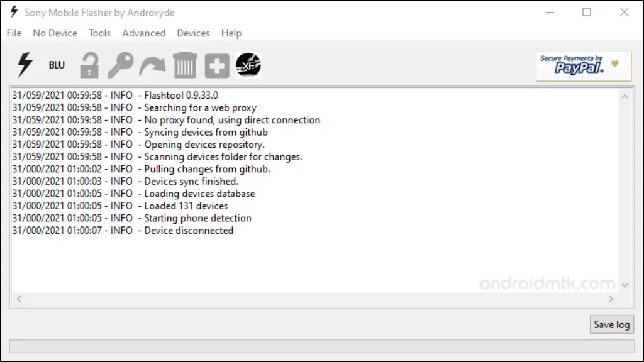Open the Advanced menu
Screen dimensions: 644x362
[144, 33]
